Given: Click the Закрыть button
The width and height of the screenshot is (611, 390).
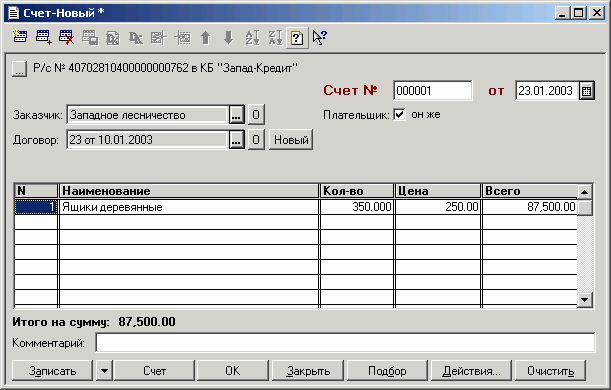Looking at the screenshot, I should click(308, 371).
